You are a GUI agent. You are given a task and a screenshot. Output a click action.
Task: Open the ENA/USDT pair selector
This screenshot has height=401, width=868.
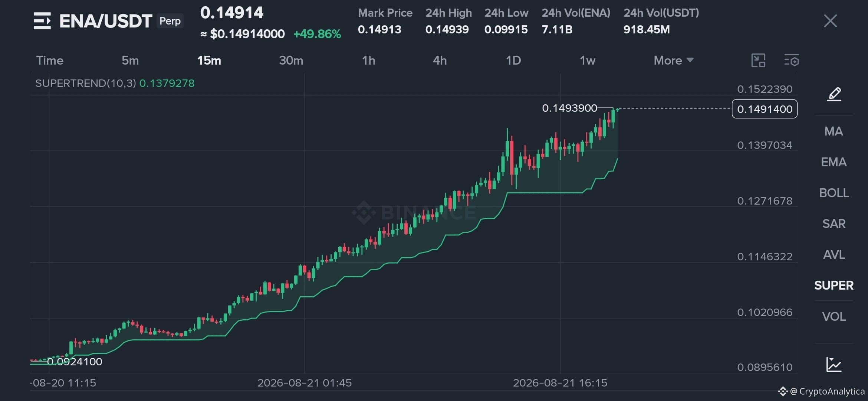(x=106, y=21)
